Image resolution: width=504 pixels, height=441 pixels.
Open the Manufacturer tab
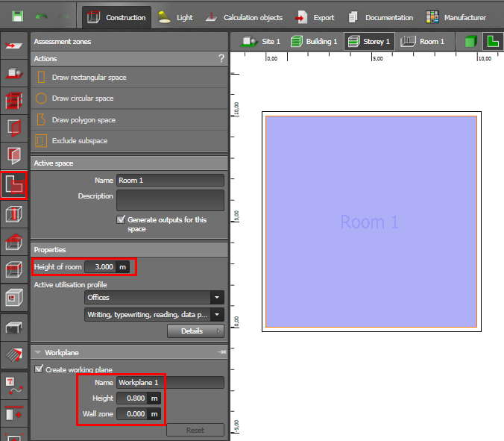[x=456, y=17]
